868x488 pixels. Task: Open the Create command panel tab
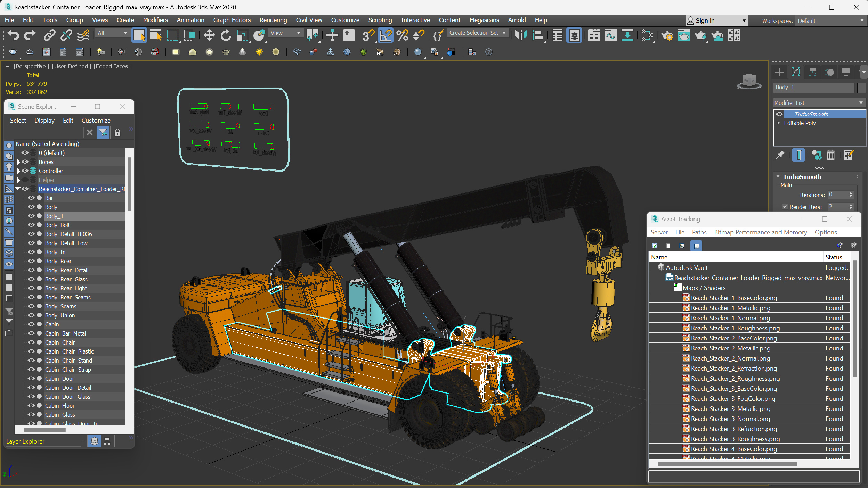(779, 72)
